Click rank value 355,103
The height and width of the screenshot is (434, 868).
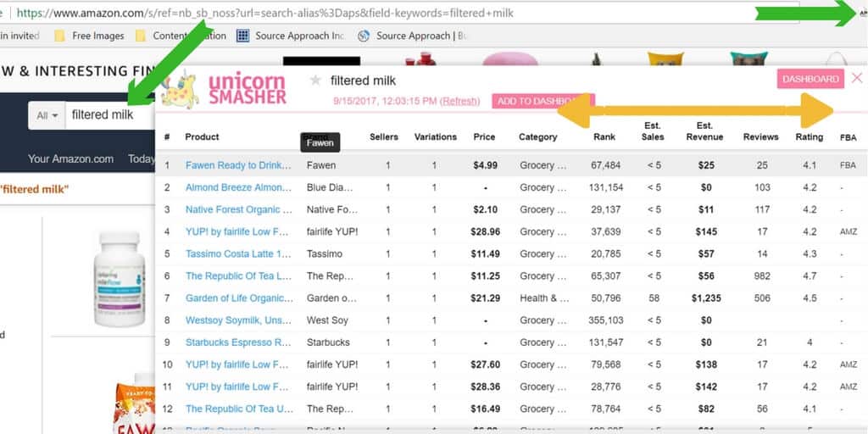tap(605, 320)
